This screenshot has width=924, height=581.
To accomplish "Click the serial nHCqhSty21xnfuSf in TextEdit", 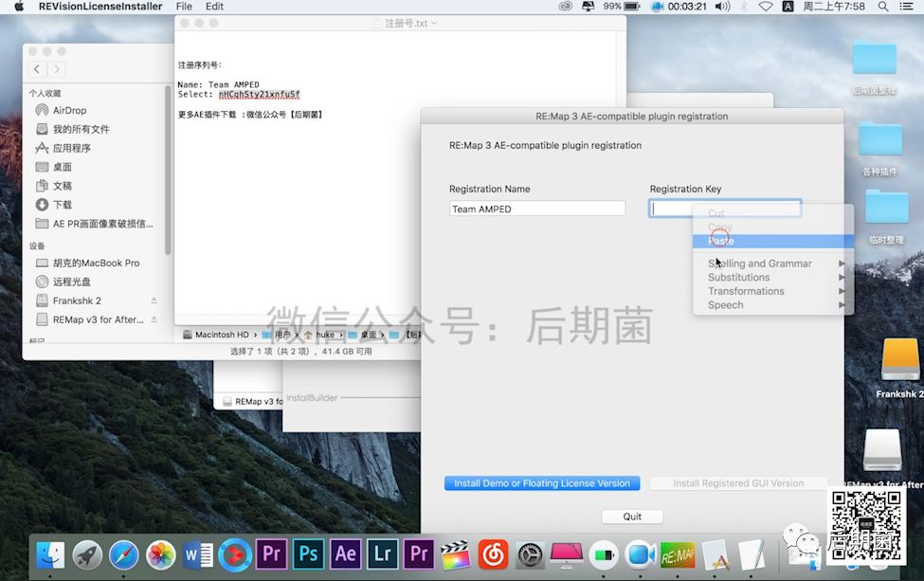I will tap(260, 94).
